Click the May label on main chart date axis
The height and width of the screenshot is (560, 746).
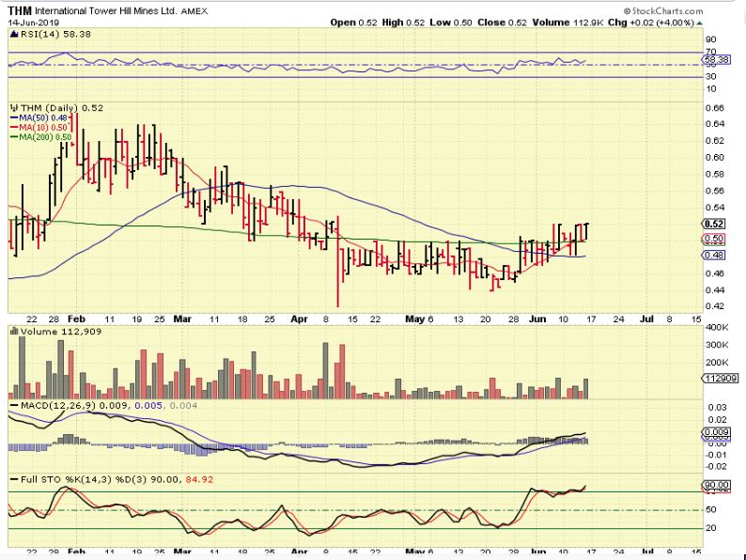tap(415, 319)
